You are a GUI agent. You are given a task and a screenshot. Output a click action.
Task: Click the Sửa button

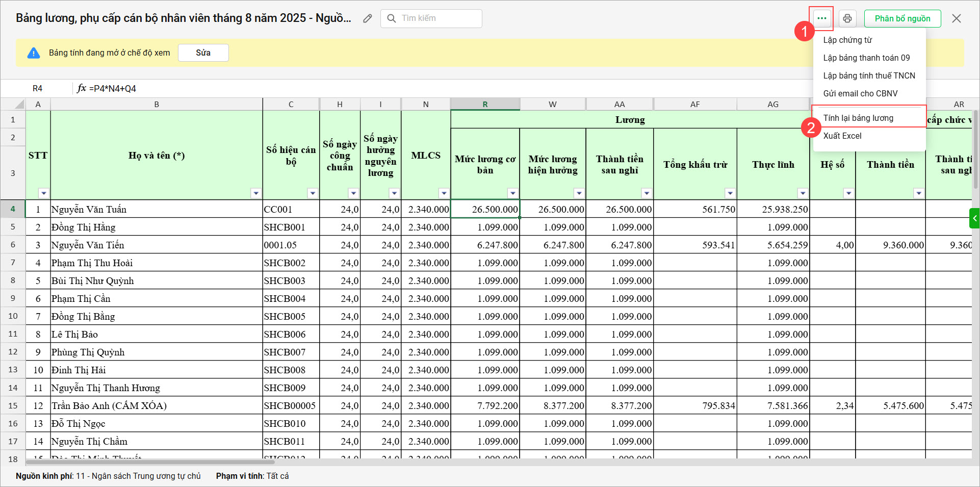(203, 53)
